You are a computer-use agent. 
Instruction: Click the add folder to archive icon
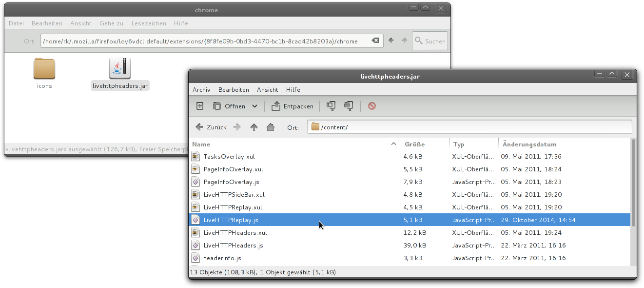click(349, 106)
